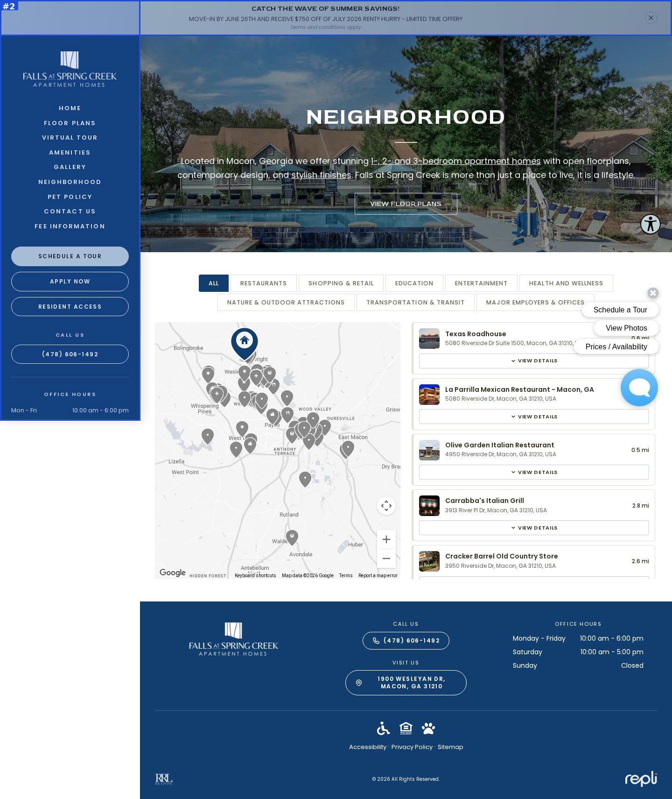This screenshot has width=672, height=799.
Task: Click the pet-friendly paw icon
Action: (428, 728)
